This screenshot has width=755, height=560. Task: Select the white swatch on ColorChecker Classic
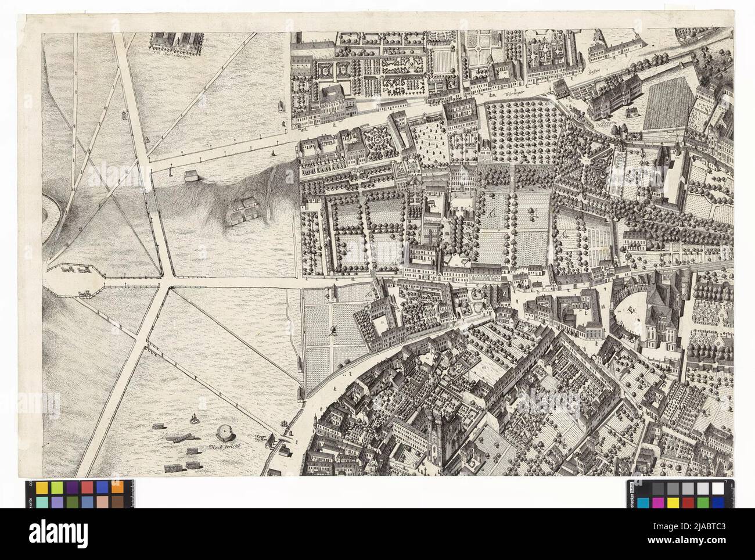[x=718, y=489]
